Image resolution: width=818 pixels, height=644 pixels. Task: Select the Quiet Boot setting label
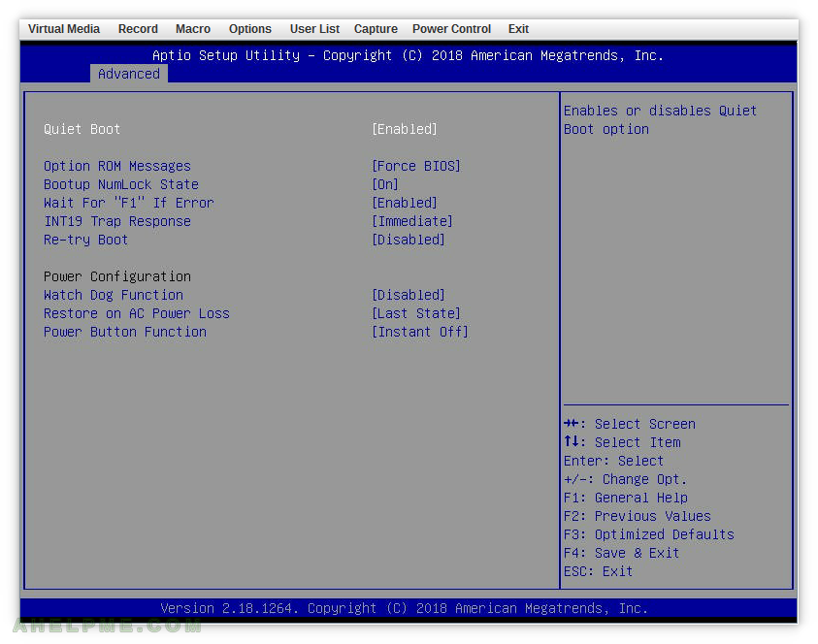[x=82, y=129]
